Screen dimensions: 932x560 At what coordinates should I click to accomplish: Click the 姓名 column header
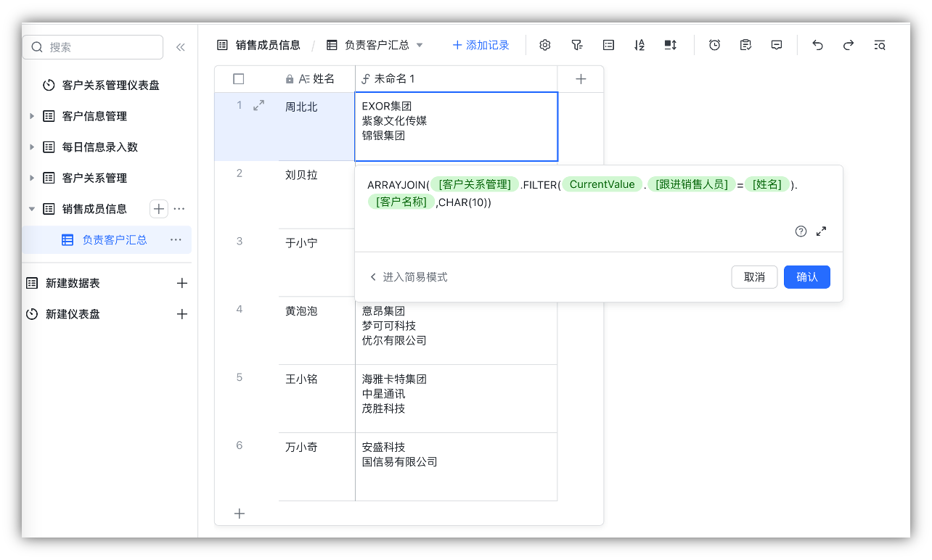316,79
